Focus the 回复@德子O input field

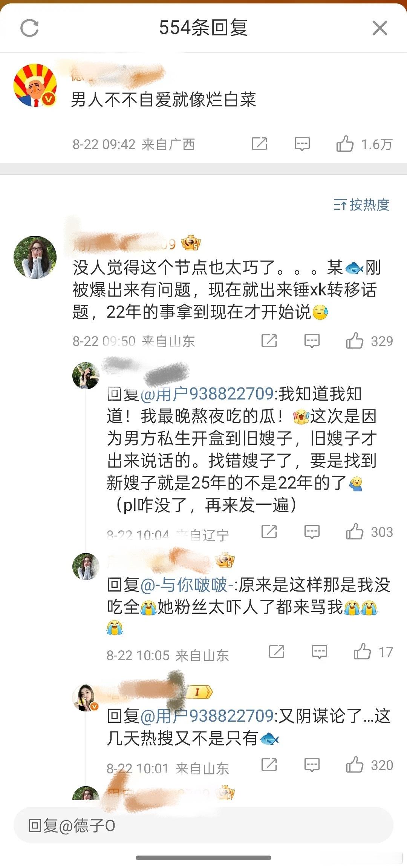pos(203,826)
